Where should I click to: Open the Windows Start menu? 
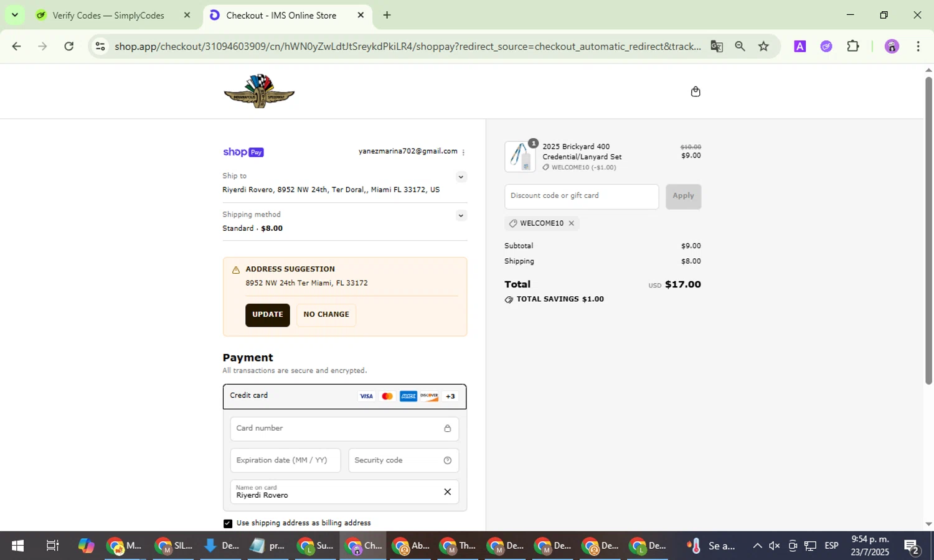tap(17, 546)
